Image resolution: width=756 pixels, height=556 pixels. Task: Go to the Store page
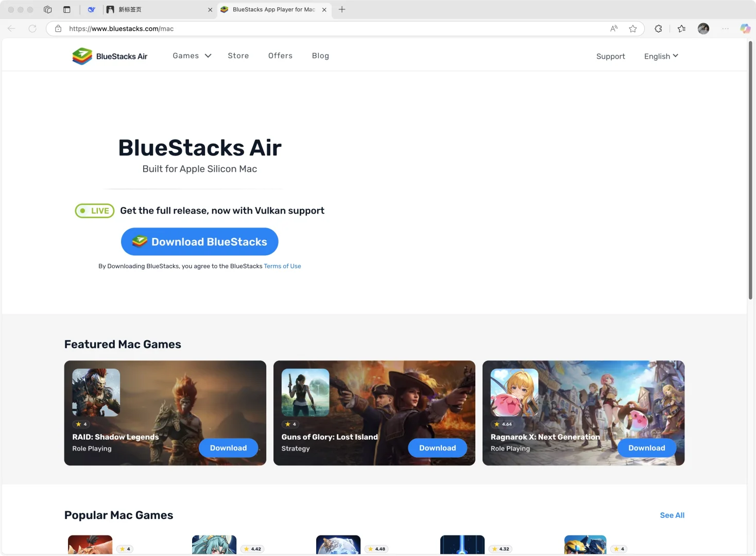click(238, 56)
